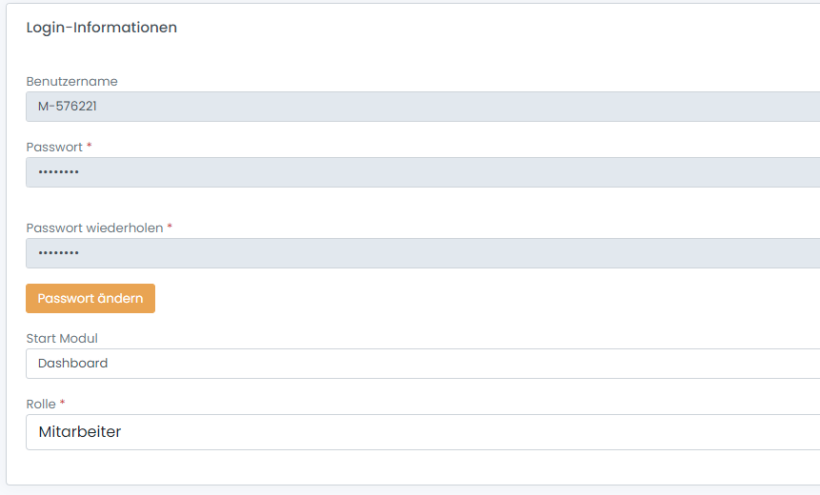
Task: Click the red asterisk beside Passwort
Action: pos(89,146)
